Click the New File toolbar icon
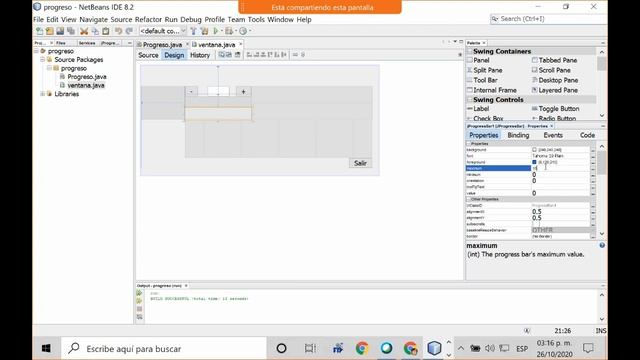This screenshot has height=360, width=640. pos(40,31)
